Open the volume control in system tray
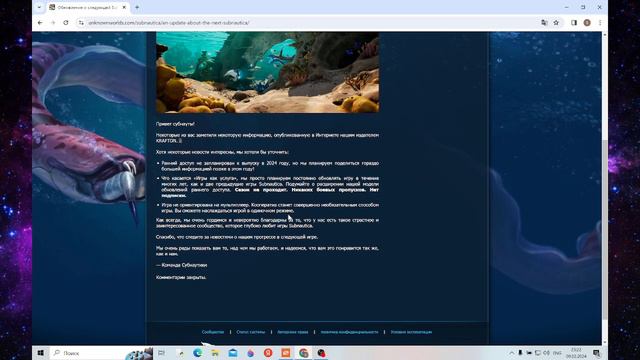Viewport: 640px width, 360px height. (x=546, y=353)
